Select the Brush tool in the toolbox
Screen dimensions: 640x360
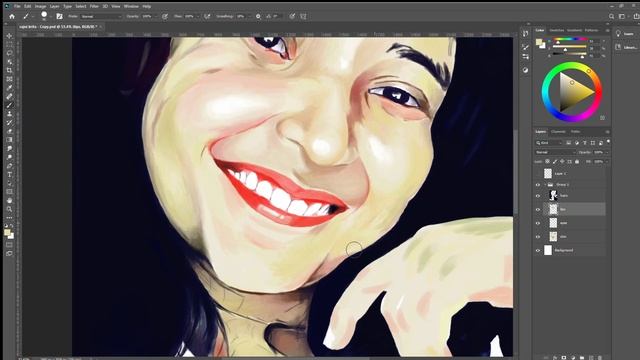[9, 105]
